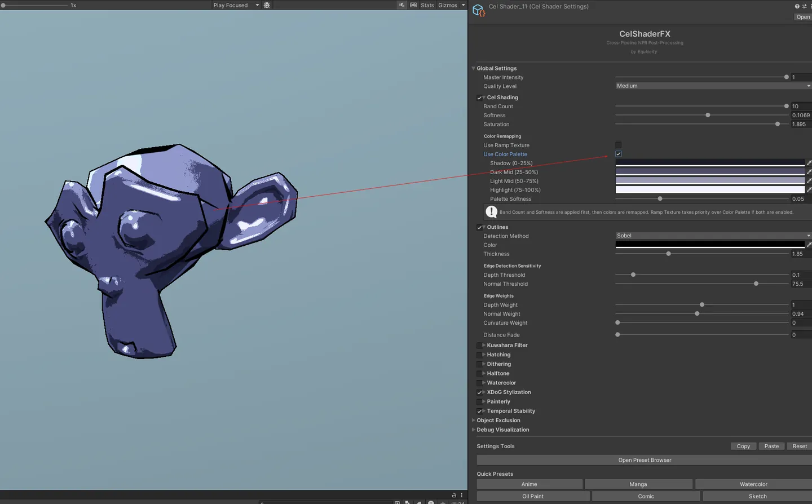Click the lock icon below the Game view
The height and width of the screenshot is (504, 812).
click(454, 495)
